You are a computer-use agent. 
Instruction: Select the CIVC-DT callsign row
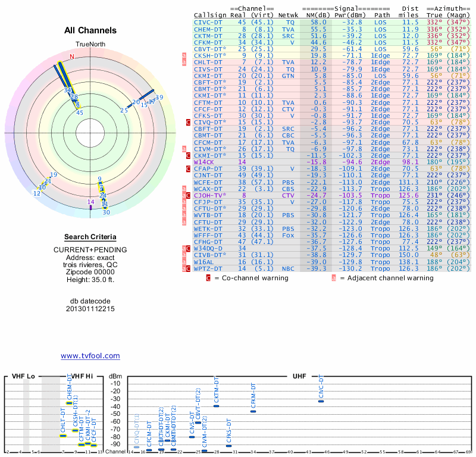(x=208, y=21)
